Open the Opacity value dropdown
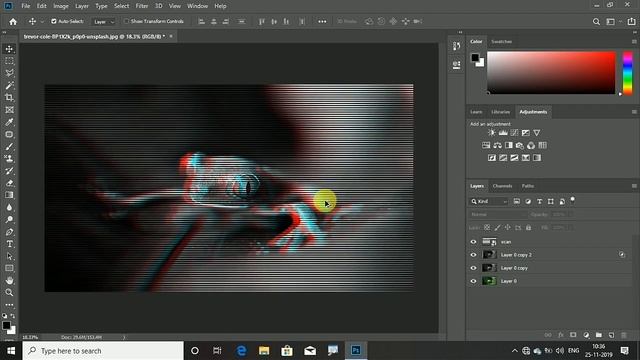The width and height of the screenshot is (640, 360). pos(571,214)
